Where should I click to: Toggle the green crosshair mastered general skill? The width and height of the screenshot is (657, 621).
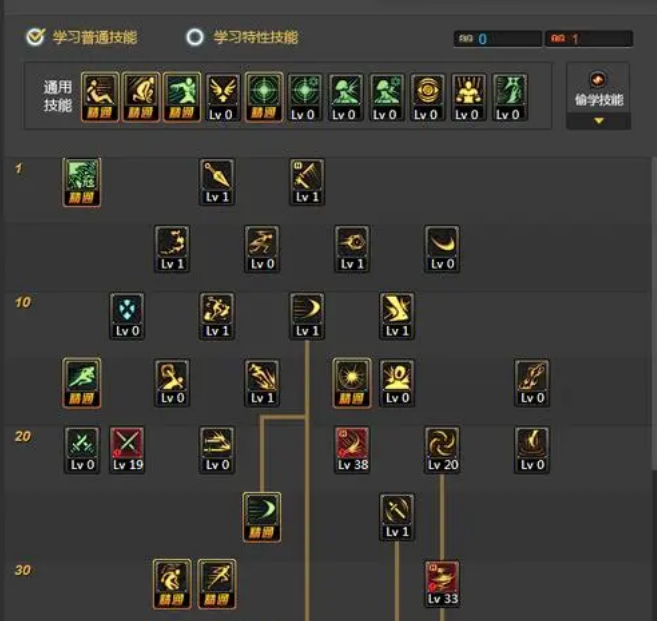click(x=264, y=97)
